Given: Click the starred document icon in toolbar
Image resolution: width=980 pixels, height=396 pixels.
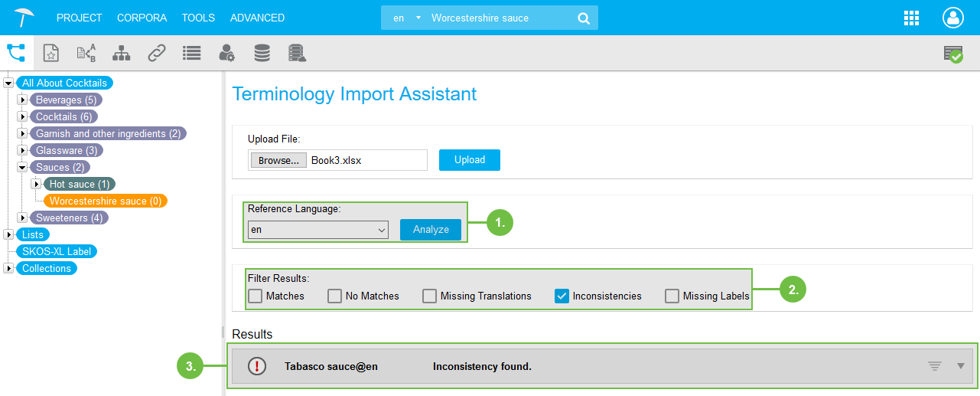Looking at the screenshot, I should [50, 52].
